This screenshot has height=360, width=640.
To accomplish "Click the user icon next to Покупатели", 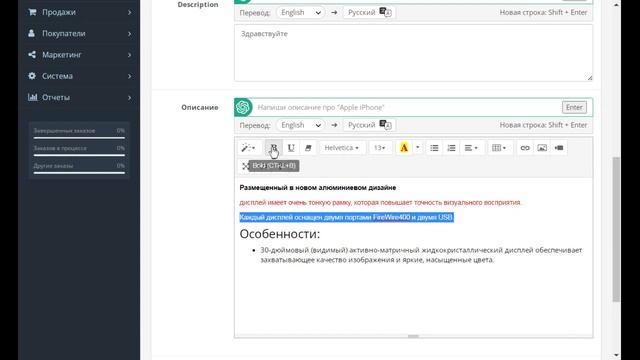I will click(31, 33).
